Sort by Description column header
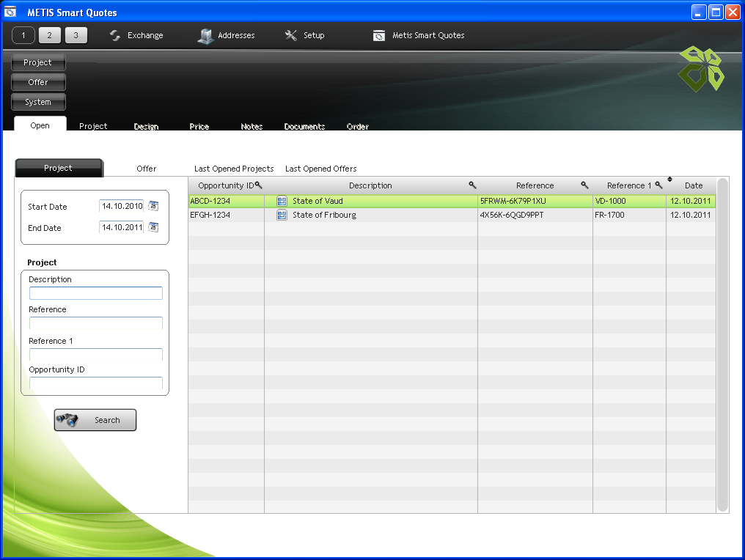This screenshot has width=745, height=560. (x=370, y=185)
